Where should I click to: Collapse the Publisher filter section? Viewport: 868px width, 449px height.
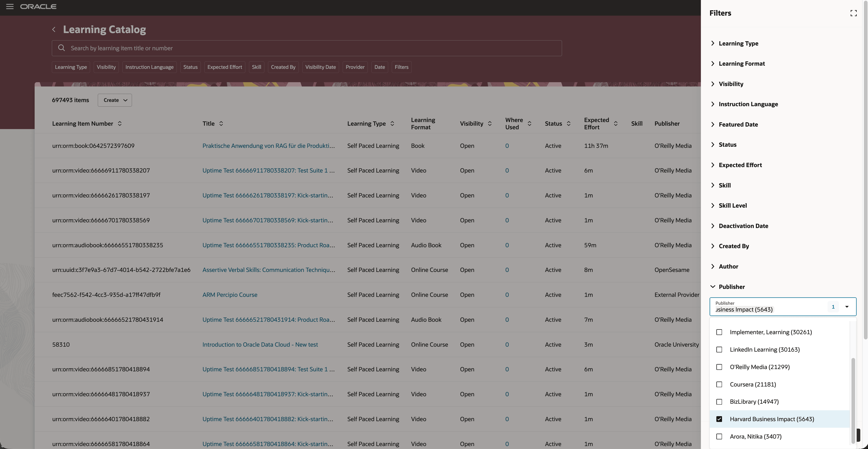pos(713,286)
